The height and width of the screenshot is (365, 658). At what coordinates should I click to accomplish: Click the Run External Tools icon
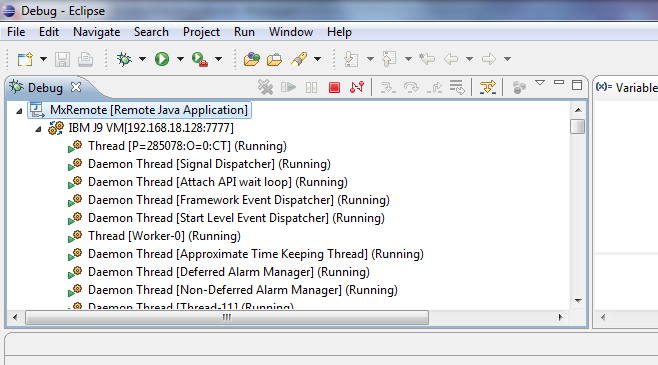coord(200,59)
